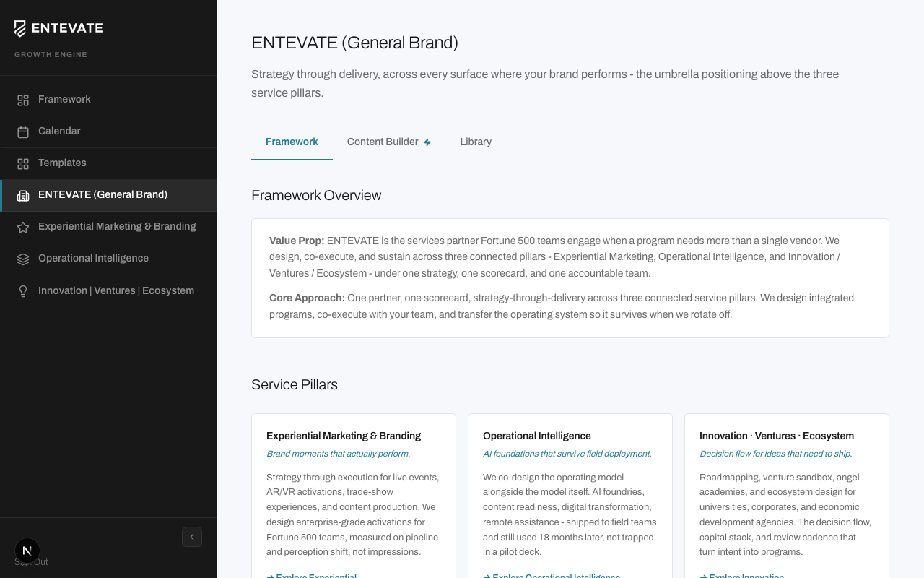Go to the Library tab
Screen dimensions: 924x578
click(476, 142)
